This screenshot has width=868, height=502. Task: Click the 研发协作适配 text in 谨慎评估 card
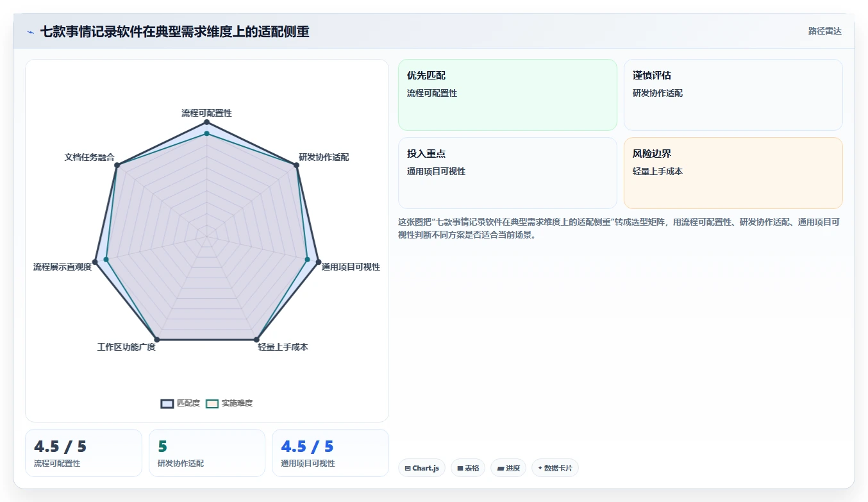click(658, 93)
